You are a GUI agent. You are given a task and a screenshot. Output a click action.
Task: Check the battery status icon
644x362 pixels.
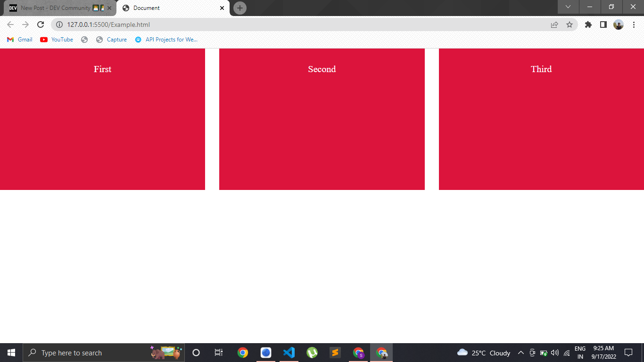click(x=544, y=353)
